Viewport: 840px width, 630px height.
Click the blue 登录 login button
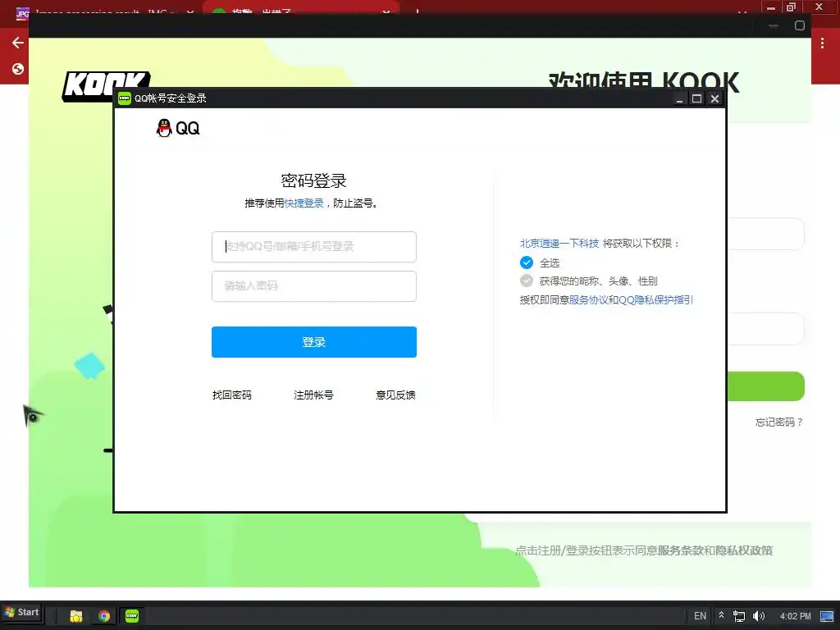314,342
